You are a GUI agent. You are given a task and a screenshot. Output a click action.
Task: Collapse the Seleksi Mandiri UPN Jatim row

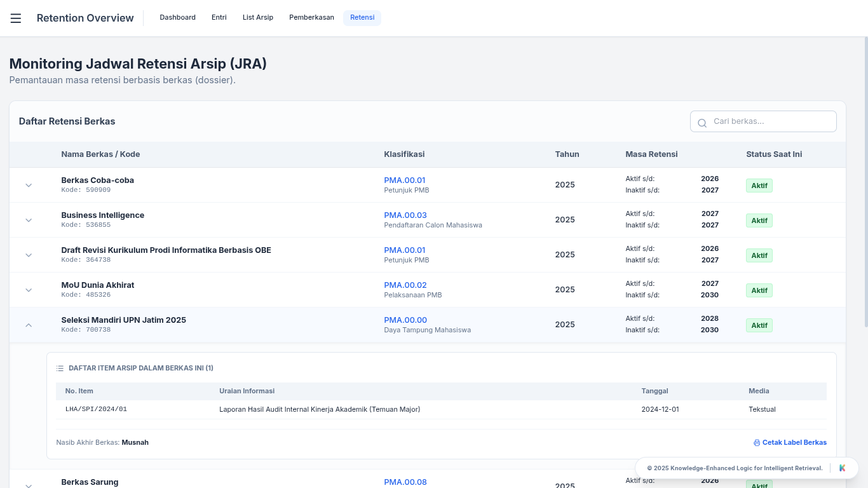[29, 325]
